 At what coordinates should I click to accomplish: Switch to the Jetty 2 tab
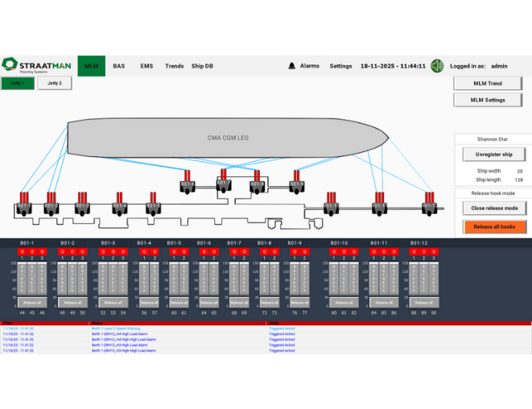[55, 83]
